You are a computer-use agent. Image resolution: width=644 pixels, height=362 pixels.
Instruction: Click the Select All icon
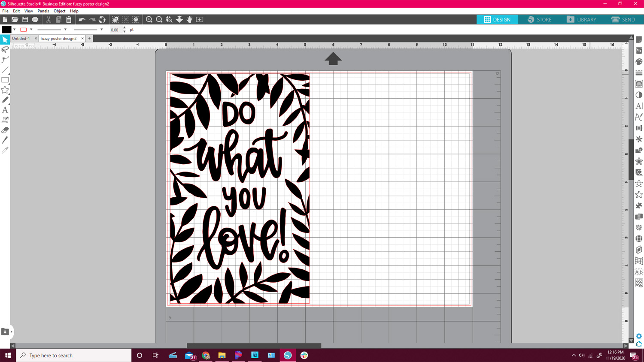click(x=115, y=19)
